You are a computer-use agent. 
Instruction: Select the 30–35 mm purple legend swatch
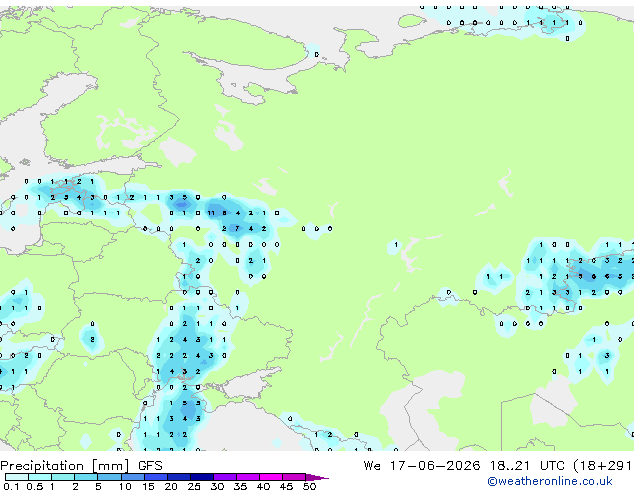(x=224, y=477)
